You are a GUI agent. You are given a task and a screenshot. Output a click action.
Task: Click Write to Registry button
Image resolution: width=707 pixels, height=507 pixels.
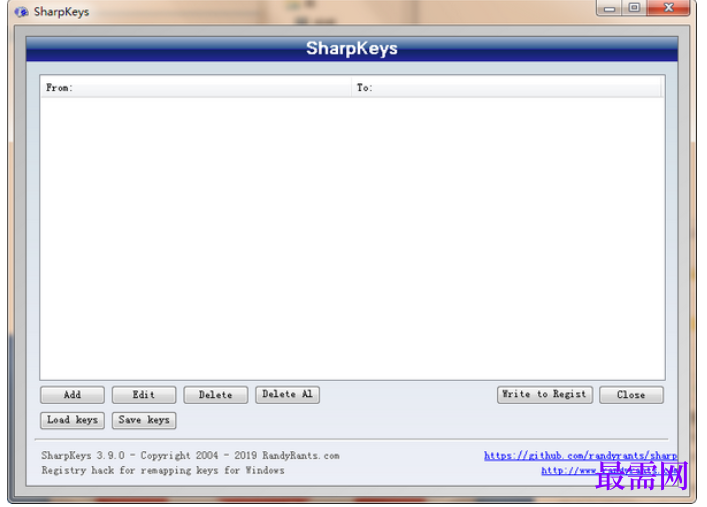pyautogui.click(x=545, y=394)
